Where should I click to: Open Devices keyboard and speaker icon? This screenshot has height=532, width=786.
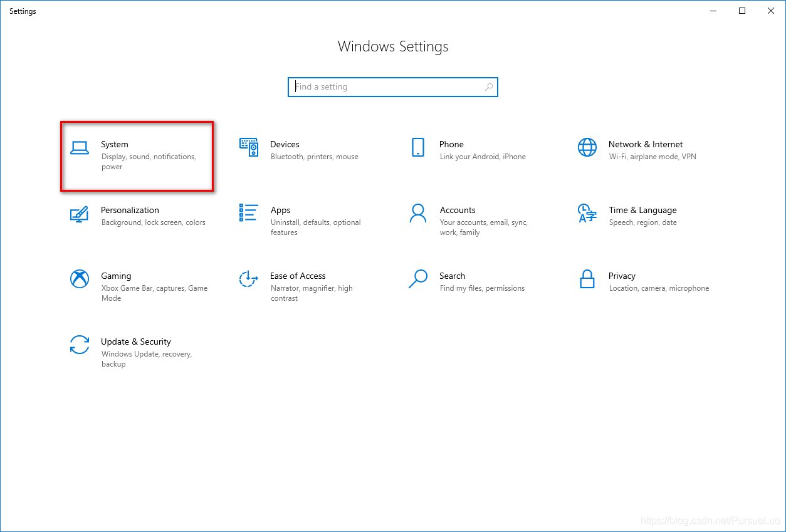(x=249, y=147)
